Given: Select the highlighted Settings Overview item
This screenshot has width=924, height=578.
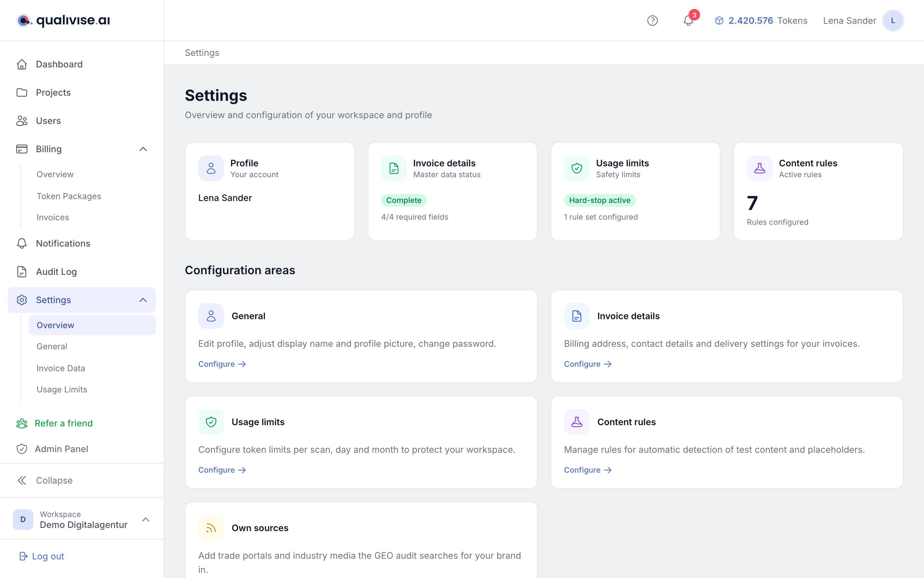Looking at the screenshot, I should coord(92,325).
